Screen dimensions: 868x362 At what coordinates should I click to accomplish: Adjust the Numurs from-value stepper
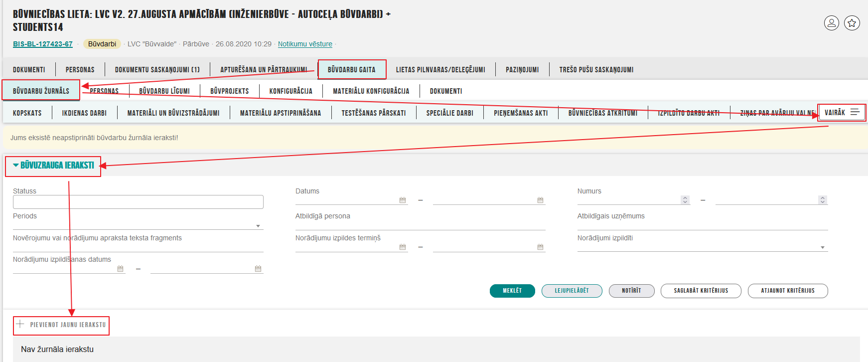click(x=685, y=200)
